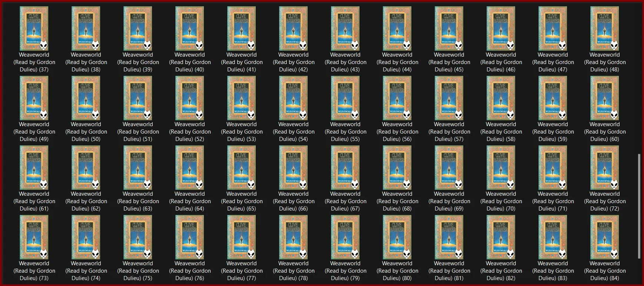Select the album art icon of file (71)

[553, 168]
